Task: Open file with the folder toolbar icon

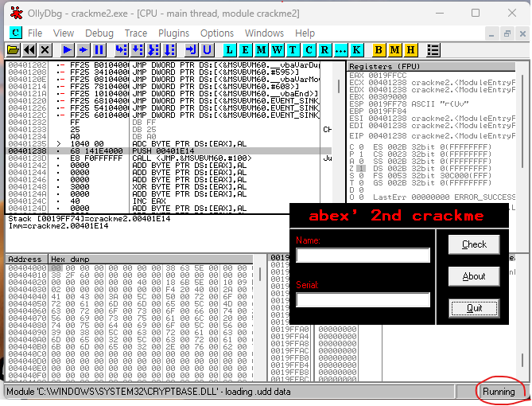Action: (x=14, y=50)
